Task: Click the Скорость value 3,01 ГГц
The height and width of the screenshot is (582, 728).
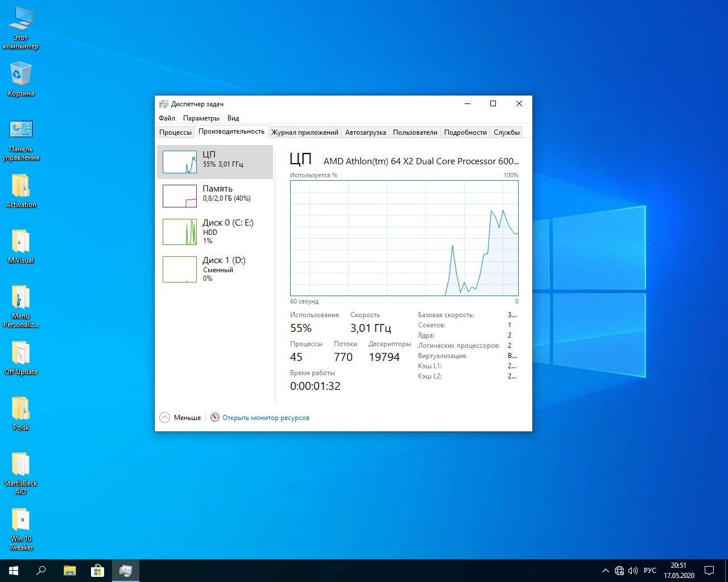Action: 371,328
